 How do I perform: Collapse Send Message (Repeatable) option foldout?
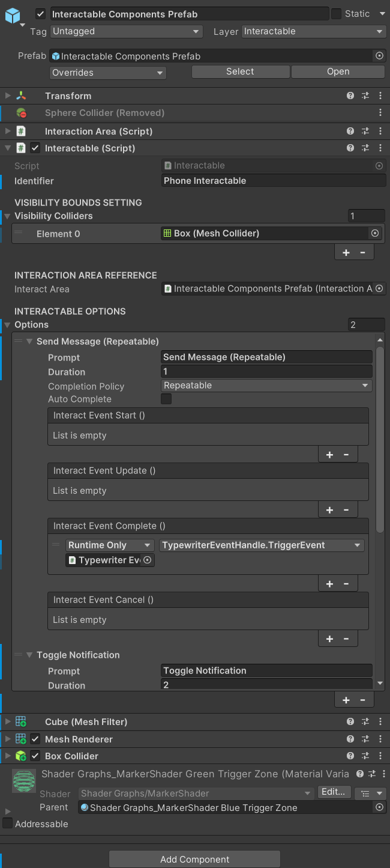click(x=29, y=341)
